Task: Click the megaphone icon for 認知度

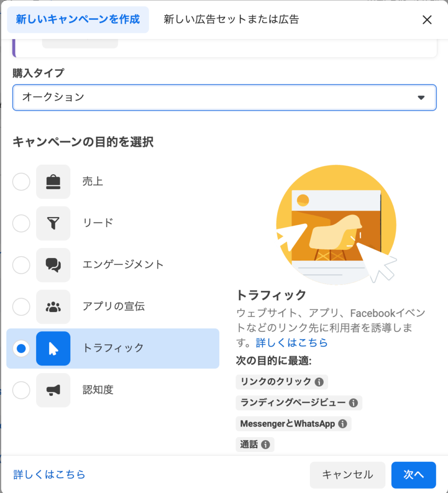Action: tap(53, 390)
